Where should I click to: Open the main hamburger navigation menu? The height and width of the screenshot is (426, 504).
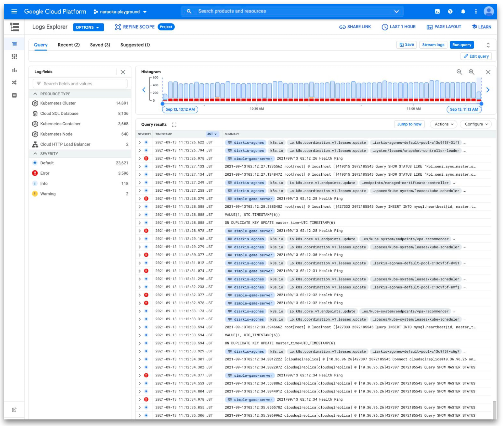[x=14, y=12]
